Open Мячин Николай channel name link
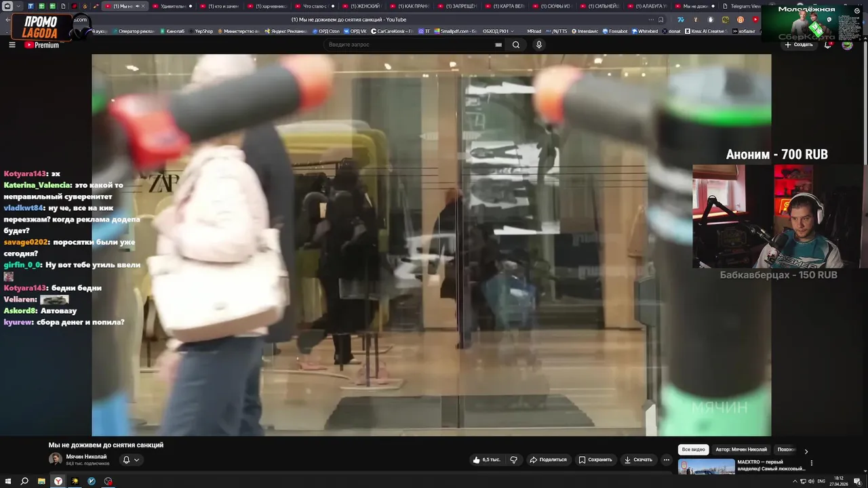The image size is (868, 488). (86, 457)
